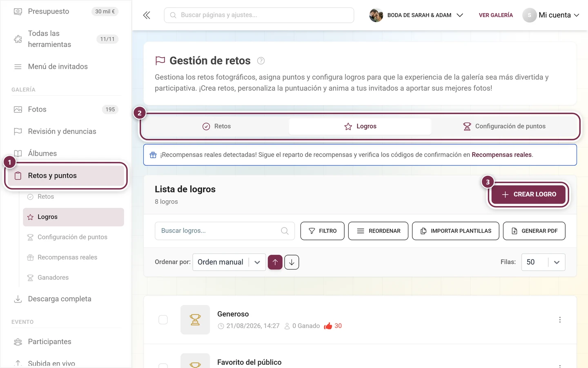Tick the Generoso checkbox
This screenshot has width=588, height=368.
coord(163,320)
